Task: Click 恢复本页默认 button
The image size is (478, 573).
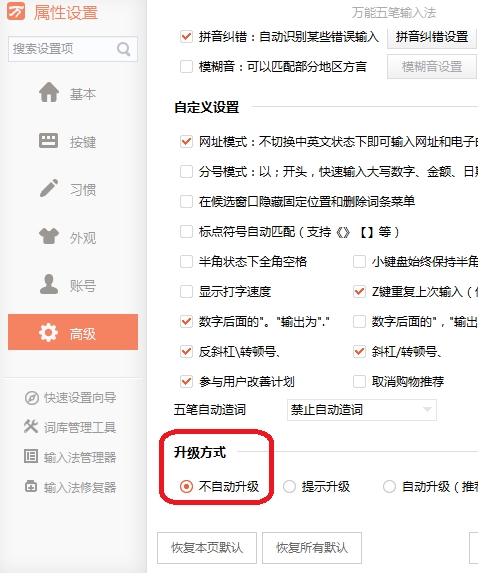Action: 207,547
